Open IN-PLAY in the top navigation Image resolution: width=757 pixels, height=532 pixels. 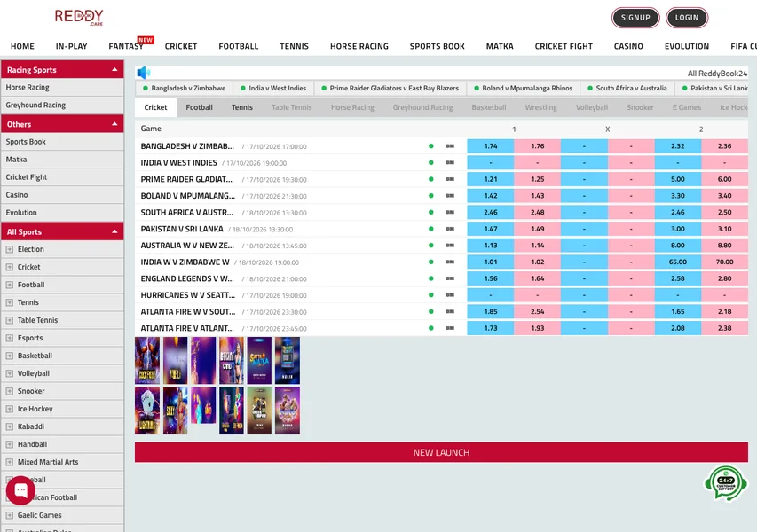(72, 46)
